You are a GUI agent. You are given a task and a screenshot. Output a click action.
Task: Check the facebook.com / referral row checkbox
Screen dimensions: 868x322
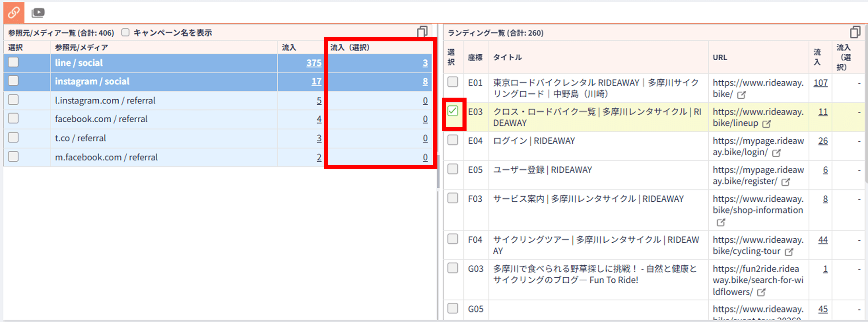13,119
